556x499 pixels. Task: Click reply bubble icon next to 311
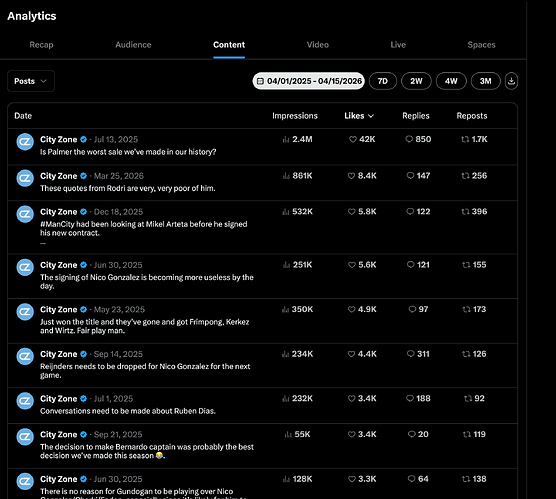[x=411, y=354]
